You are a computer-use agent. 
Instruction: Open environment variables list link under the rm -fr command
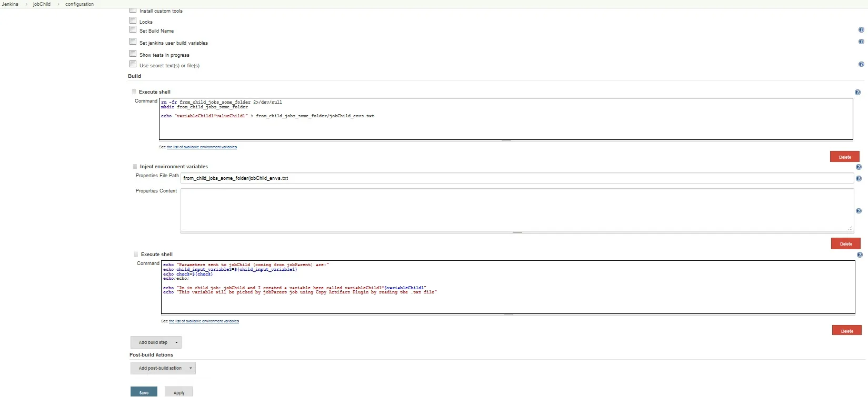tap(202, 147)
